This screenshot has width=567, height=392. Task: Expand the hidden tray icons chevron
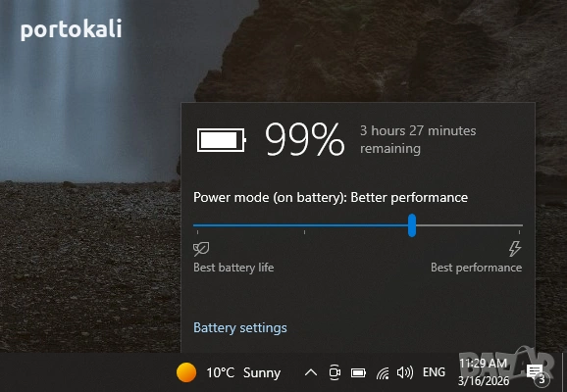(x=311, y=372)
